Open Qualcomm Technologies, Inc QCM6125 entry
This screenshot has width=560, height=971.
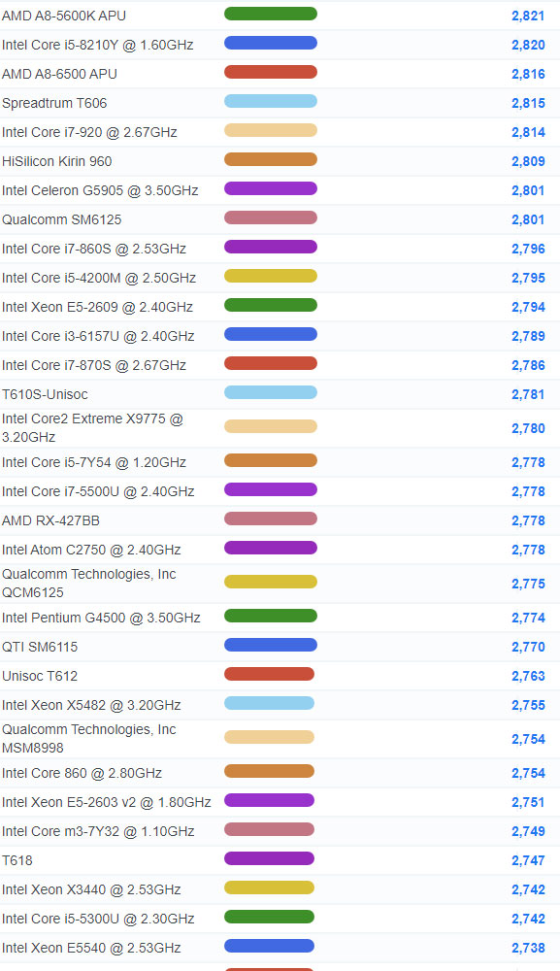click(x=89, y=584)
